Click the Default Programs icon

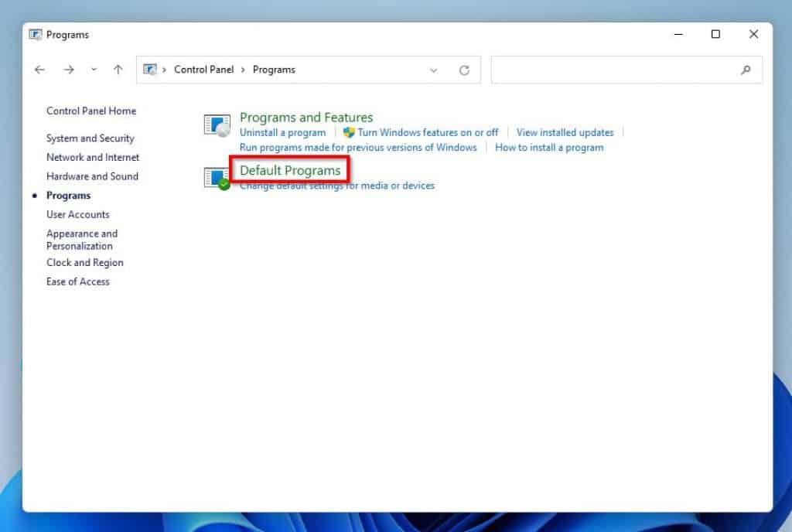coord(217,178)
